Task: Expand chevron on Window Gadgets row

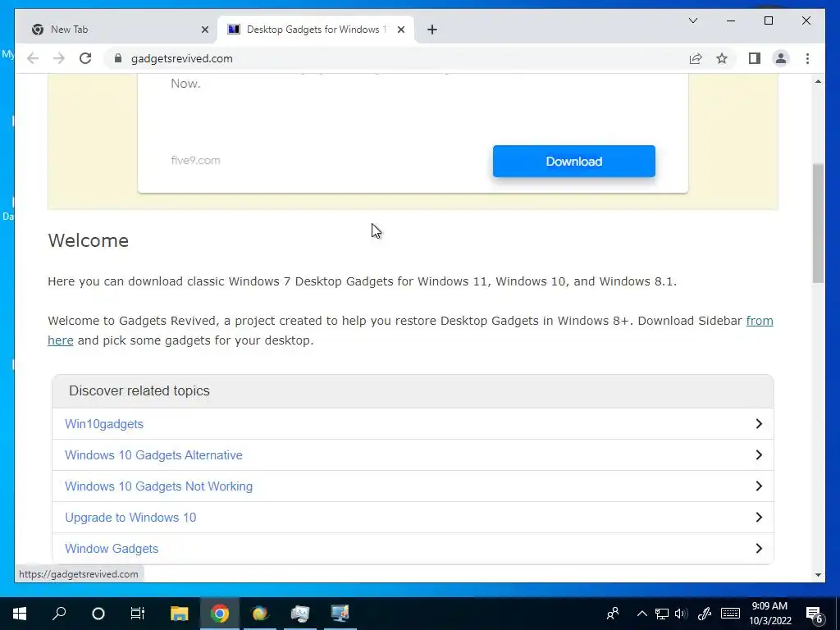Action: [759, 548]
